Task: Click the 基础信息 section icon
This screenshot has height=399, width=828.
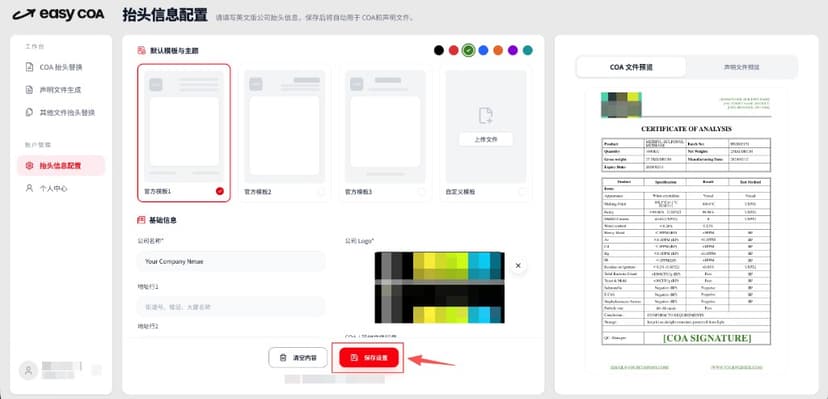Action: coord(141,220)
